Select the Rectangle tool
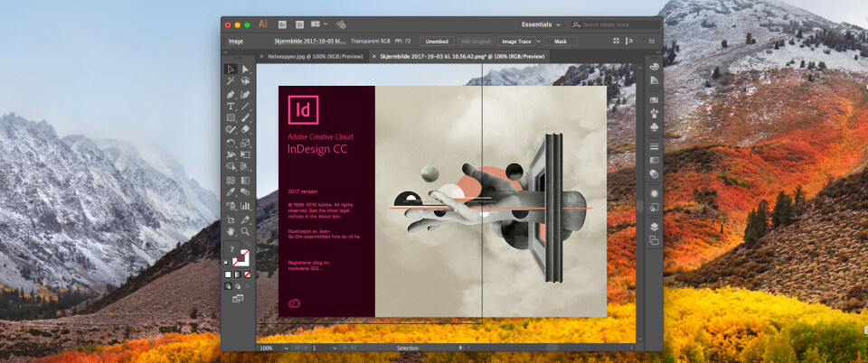This screenshot has height=363, width=868. 231,117
